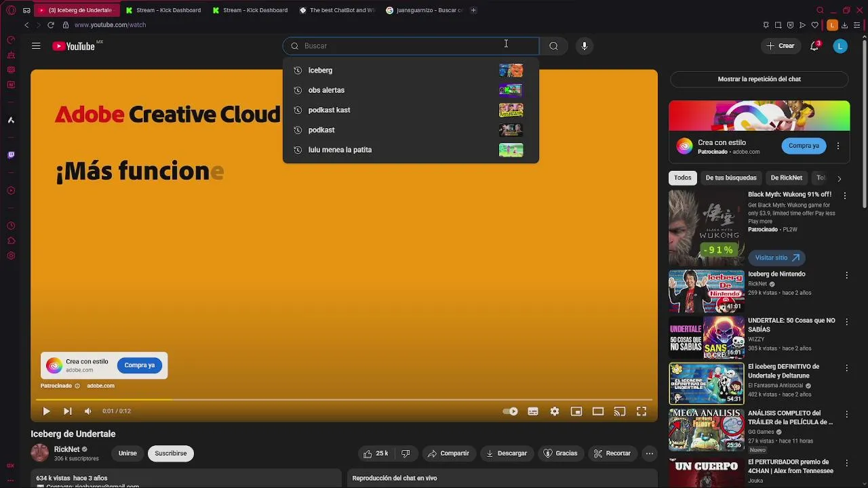Image resolution: width=868 pixels, height=488 pixels.
Task: Like the video with 25 k
Action: [376, 453]
